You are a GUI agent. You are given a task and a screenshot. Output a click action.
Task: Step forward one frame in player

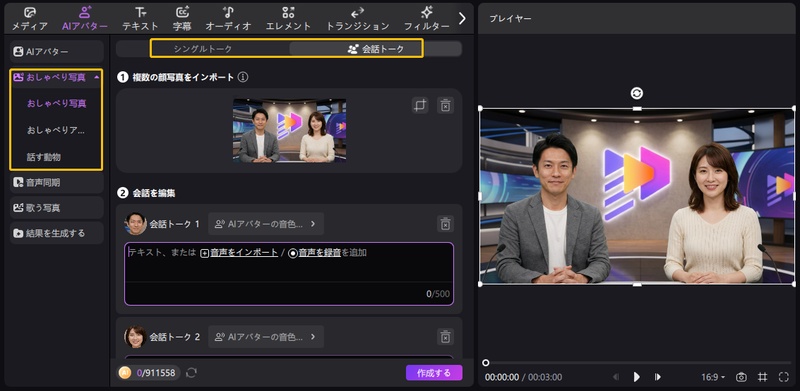pyautogui.click(x=658, y=377)
